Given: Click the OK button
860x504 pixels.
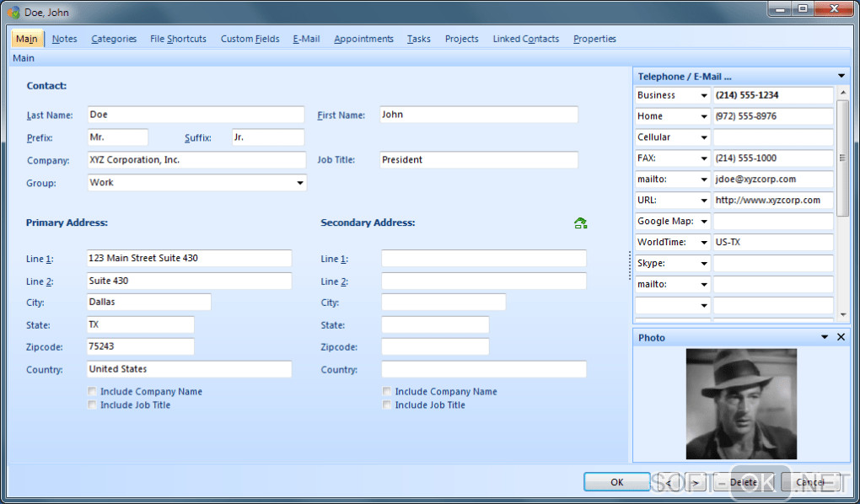Looking at the screenshot, I should [616, 482].
